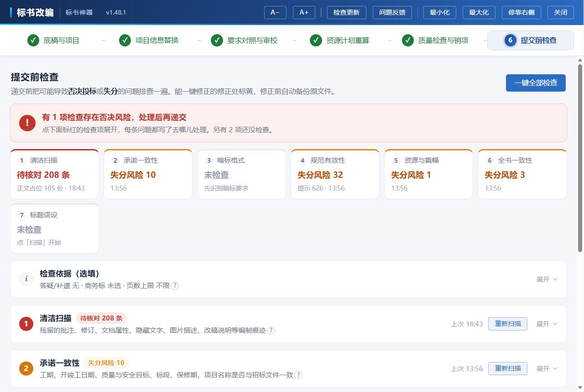This screenshot has height=392, width=584.
Task: Dock window with 停靠右侧 button
Action: point(521,12)
